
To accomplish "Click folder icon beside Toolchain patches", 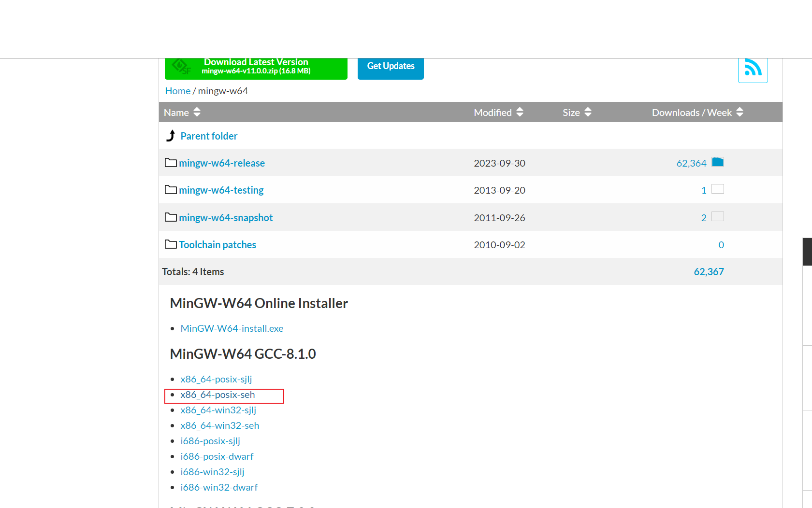I will pyautogui.click(x=171, y=244).
